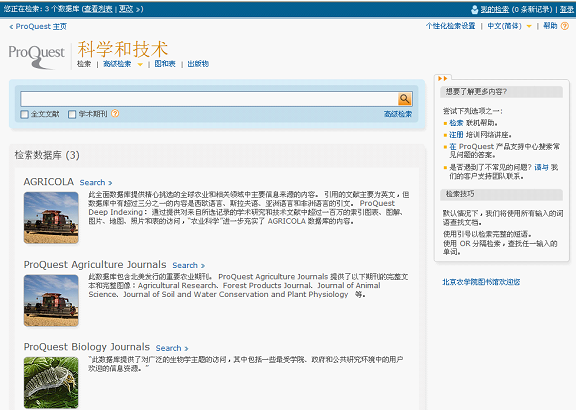Viewport: 577px width, 410px height.
Task: Click the 检索技巧 section header
Action: click(x=501, y=194)
